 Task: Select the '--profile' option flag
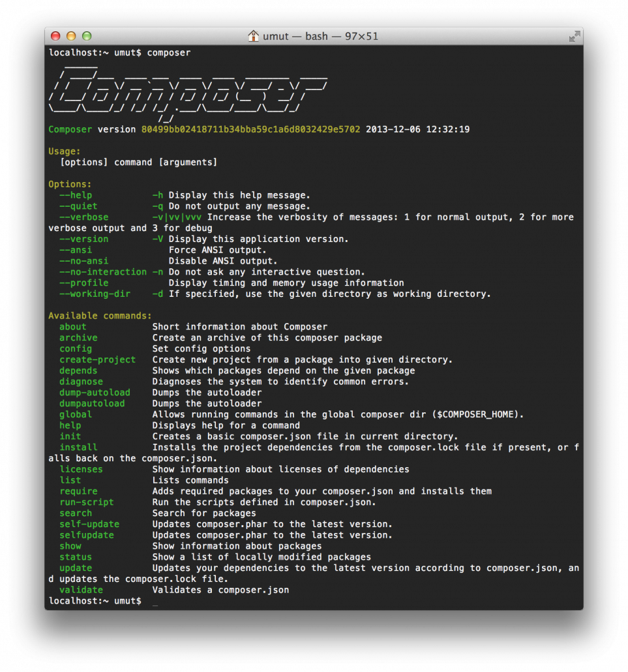[84, 283]
